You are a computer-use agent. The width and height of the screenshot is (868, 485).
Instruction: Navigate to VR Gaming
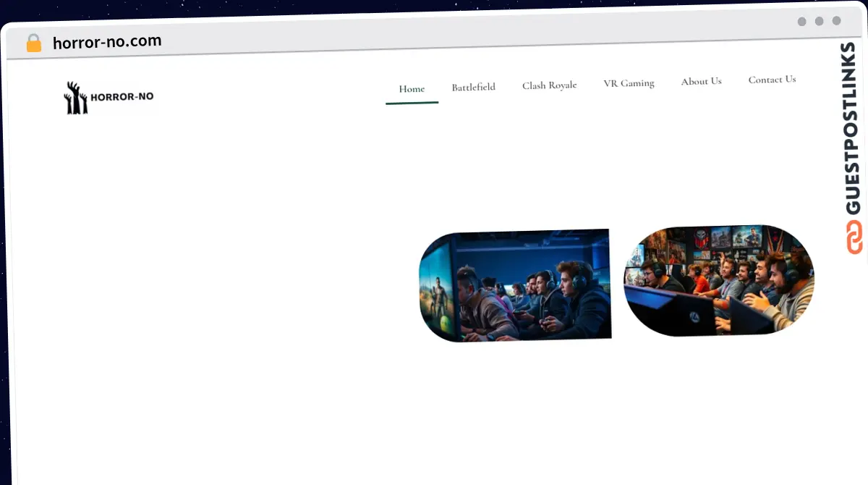pyautogui.click(x=629, y=83)
